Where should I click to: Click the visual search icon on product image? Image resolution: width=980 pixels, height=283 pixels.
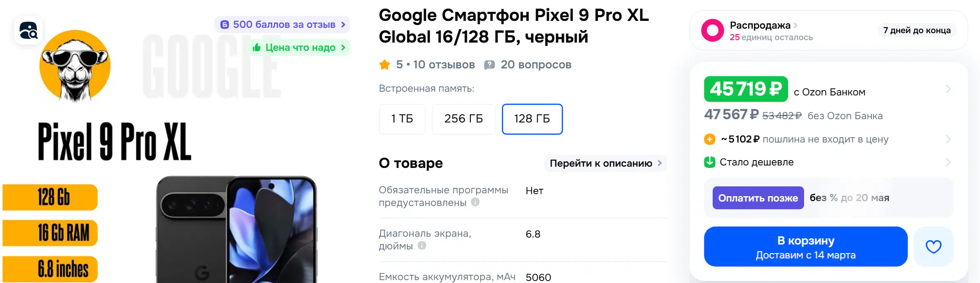pyautogui.click(x=28, y=30)
